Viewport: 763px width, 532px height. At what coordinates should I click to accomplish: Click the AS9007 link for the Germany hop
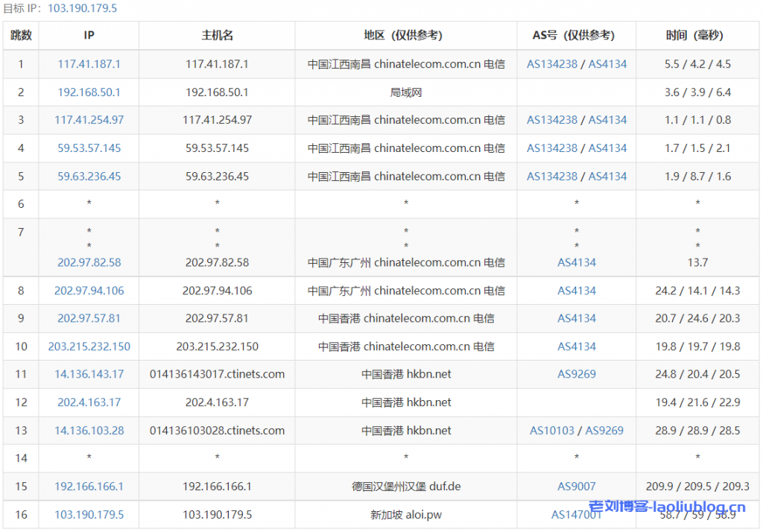tap(576, 487)
